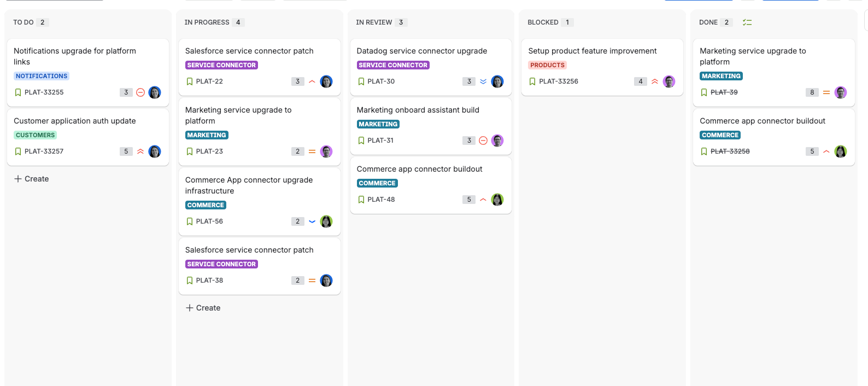This screenshot has width=868, height=386.
Task: Click the highest priority chevrons on PLAT-33256
Action: pyautogui.click(x=655, y=81)
